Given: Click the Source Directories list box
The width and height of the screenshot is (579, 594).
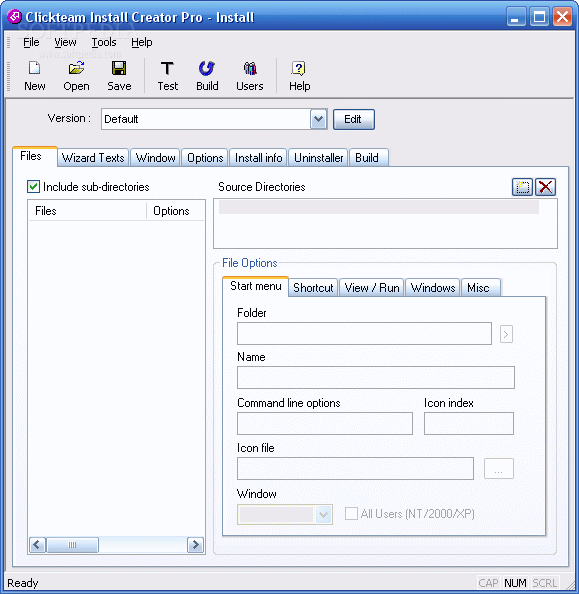Looking at the screenshot, I should click(x=385, y=224).
